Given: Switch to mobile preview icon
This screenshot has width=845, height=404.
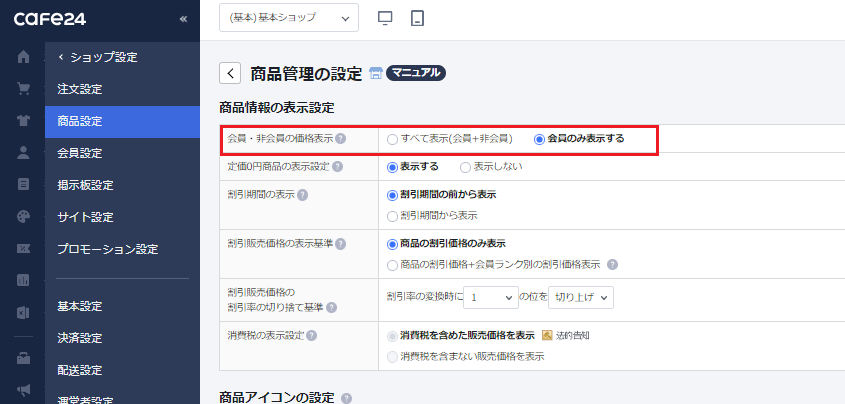Looking at the screenshot, I should coord(417,18).
